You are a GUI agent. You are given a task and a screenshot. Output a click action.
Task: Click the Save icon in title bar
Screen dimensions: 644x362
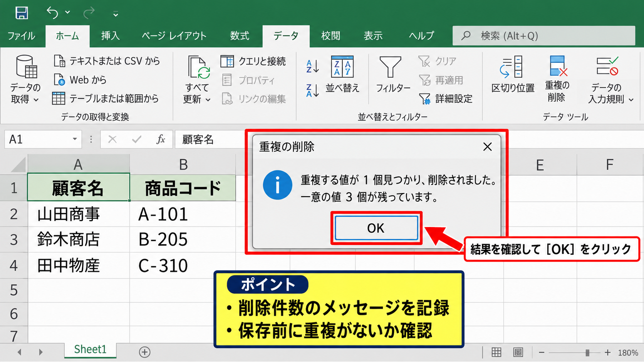(22, 13)
